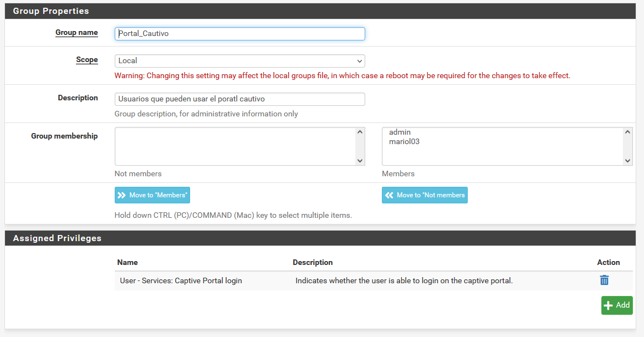This screenshot has height=337, width=644.
Task: Select mariol03 in the Members list
Action: (x=404, y=142)
